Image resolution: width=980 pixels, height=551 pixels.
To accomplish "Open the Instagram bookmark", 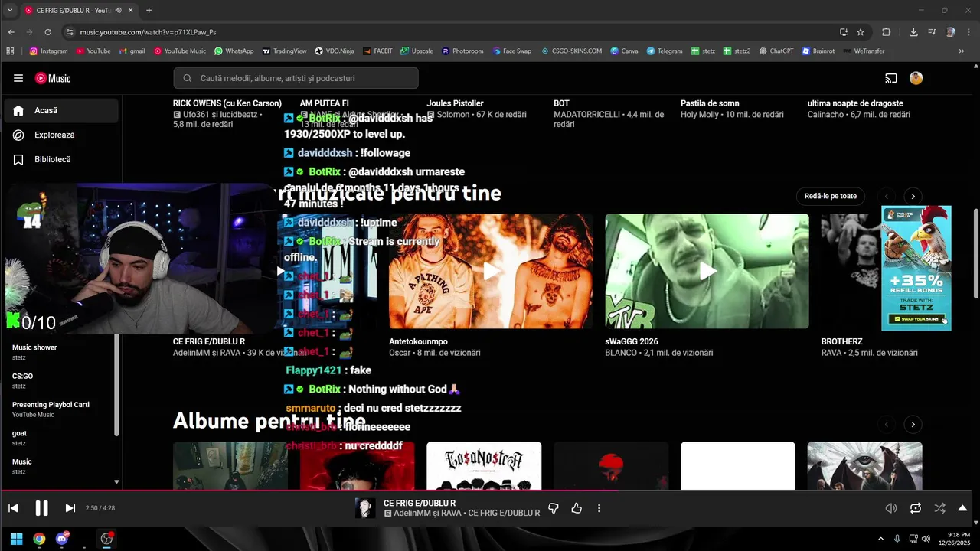I will point(48,51).
